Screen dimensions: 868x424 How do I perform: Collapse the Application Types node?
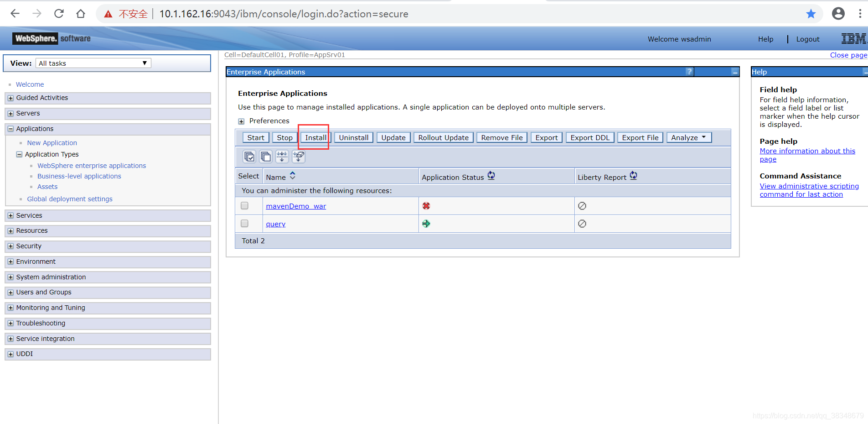tap(19, 154)
